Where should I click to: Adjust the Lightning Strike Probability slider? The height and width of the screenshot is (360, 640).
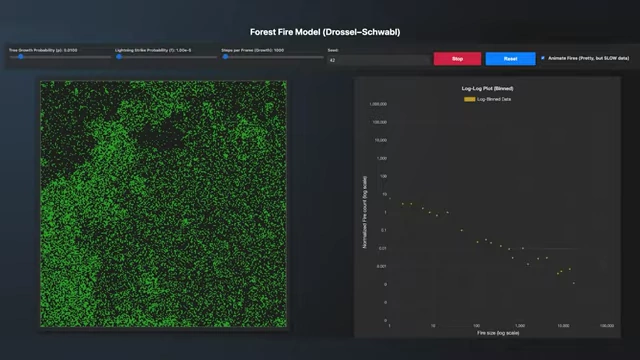point(167,57)
